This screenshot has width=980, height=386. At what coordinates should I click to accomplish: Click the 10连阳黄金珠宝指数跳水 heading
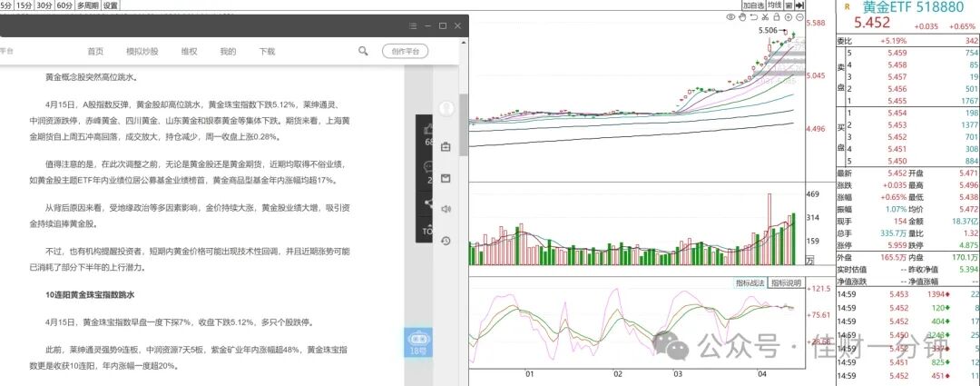90,294
